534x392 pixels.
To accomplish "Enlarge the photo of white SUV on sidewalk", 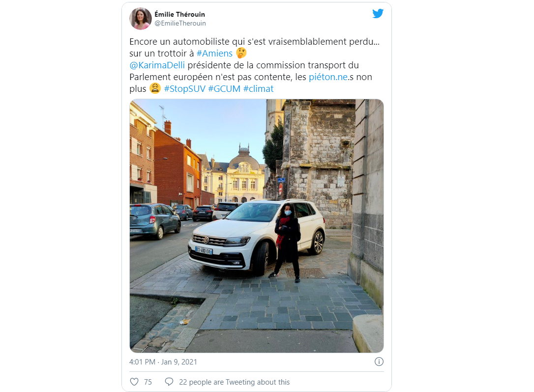I will pos(257,226).
